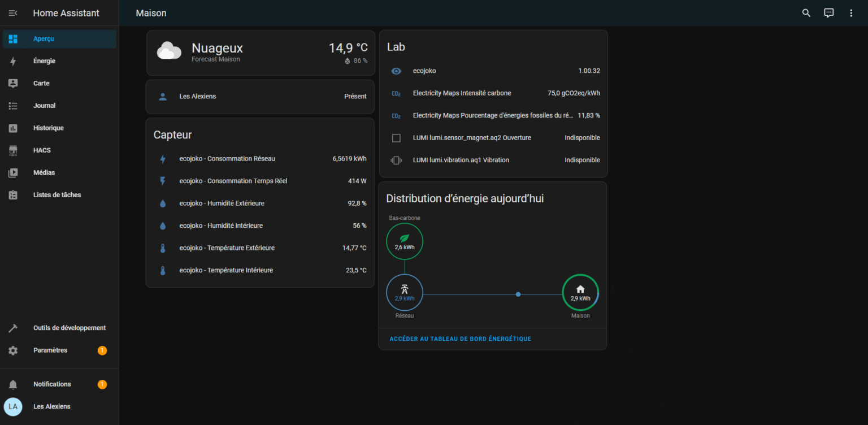Expand the Nuageux weather forecast card
868x425 pixels.
261,53
